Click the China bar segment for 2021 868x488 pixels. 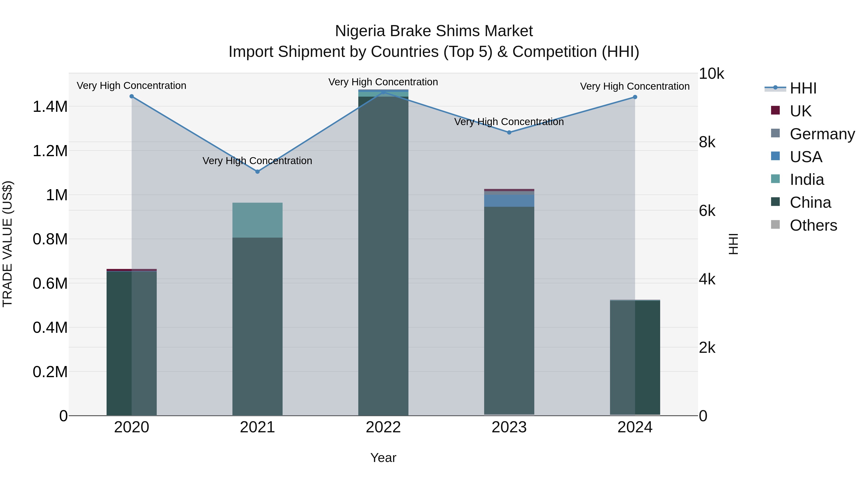pos(258,327)
